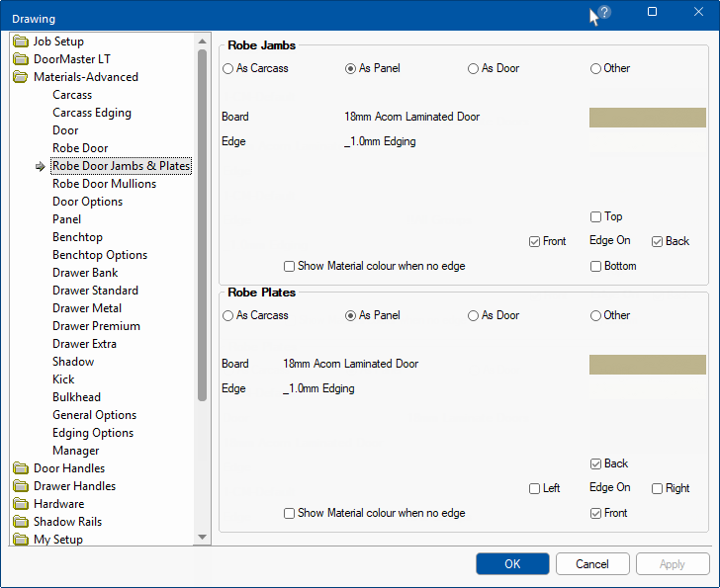The image size is (720, 588).
Task: Open the My Setup folder icon
Action: (x=21, y=540)
